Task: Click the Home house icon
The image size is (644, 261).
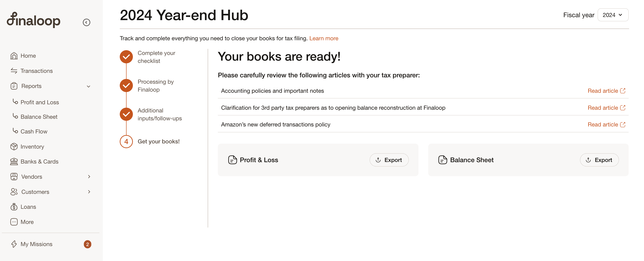Action: 14,56
